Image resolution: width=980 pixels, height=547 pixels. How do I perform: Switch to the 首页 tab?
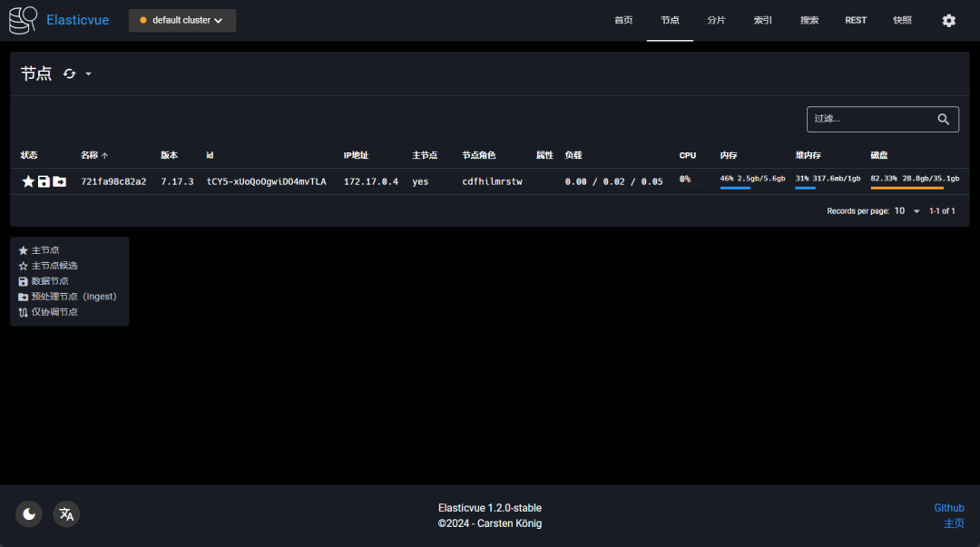point(623,20)
